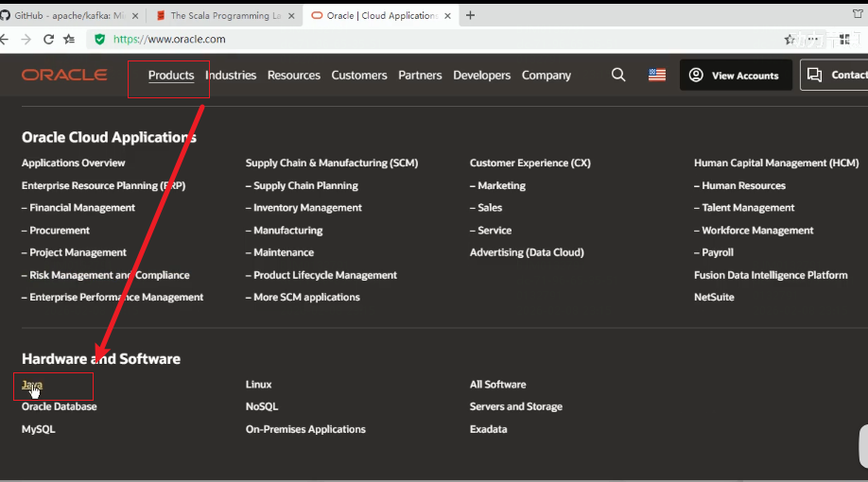Open the site search magnifier icon
Image resolution: width=868 pixels, height=482 pixels.
(618, 75)
